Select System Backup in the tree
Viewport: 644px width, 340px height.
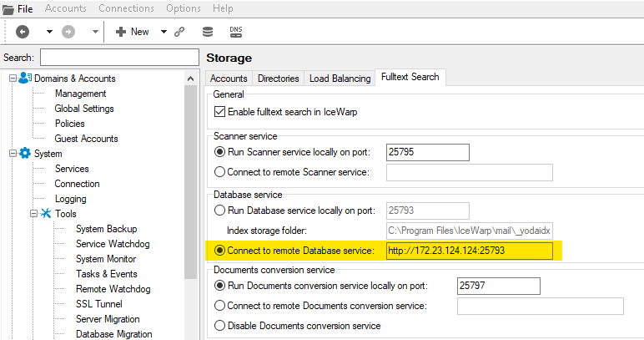(x=107, y=229)
